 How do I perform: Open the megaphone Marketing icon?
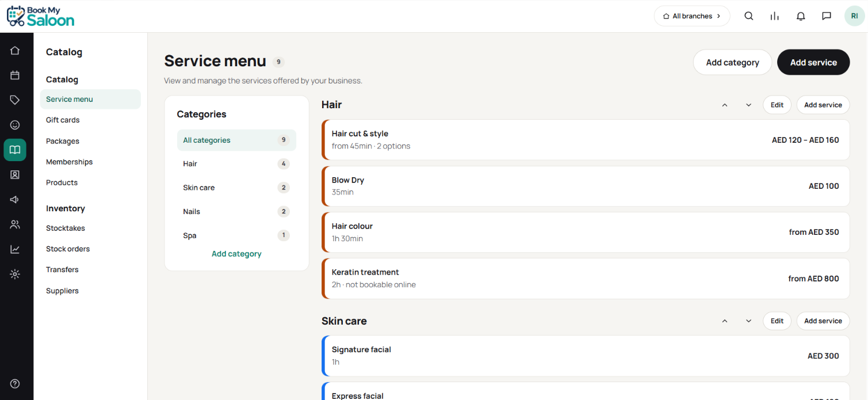[x=15, y=200]
